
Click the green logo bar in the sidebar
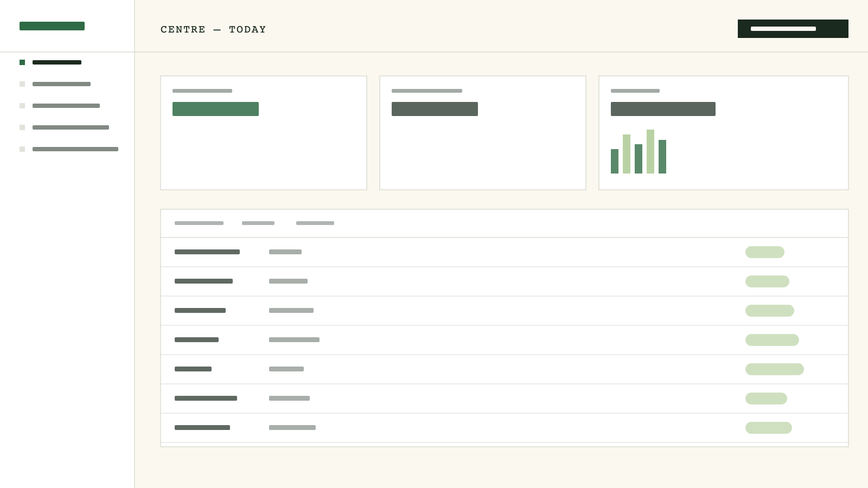tap(52, 26)
